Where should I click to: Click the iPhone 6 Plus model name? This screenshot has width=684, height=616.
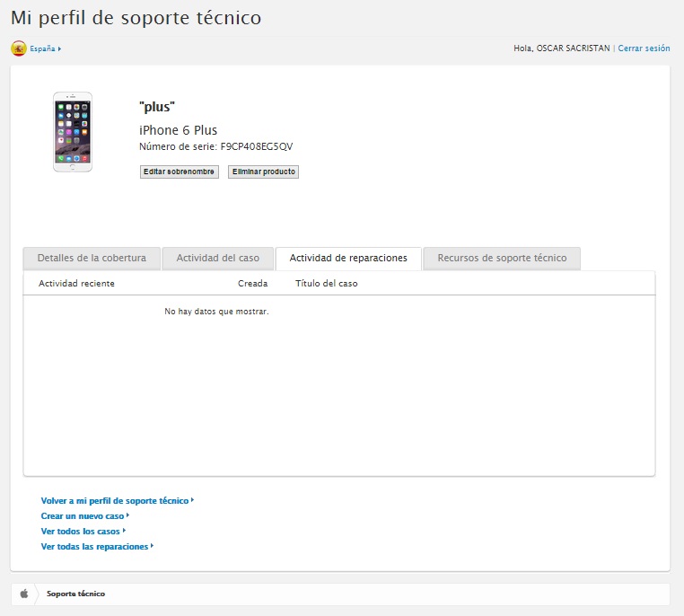[178, 130]
